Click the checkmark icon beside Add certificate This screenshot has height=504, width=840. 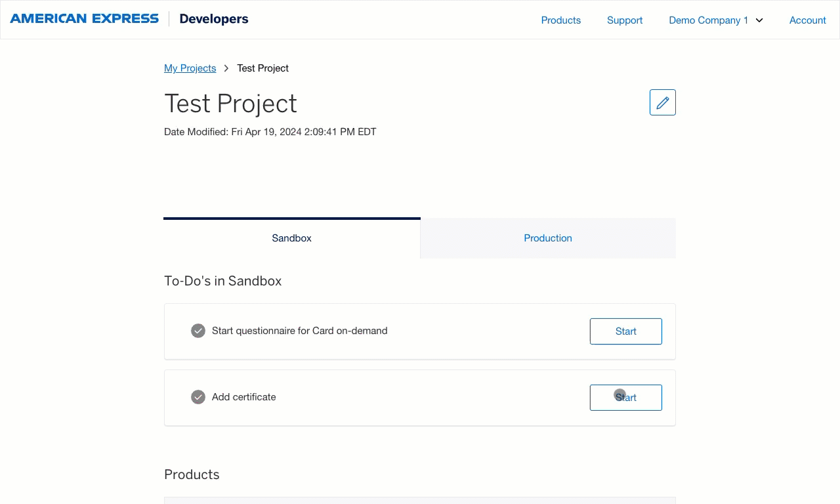pyautogui.click(x=198, y=397)
